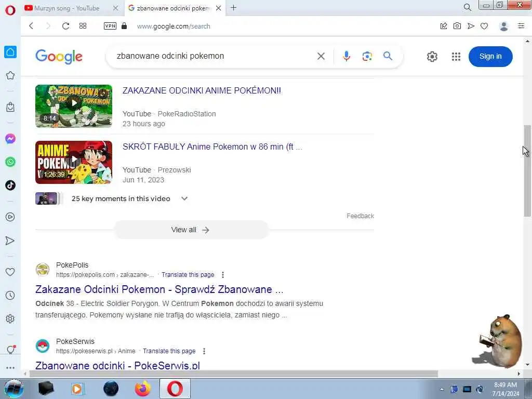The image size is (532, 399).
Task: Click the Sign in button
Action: 490,56
